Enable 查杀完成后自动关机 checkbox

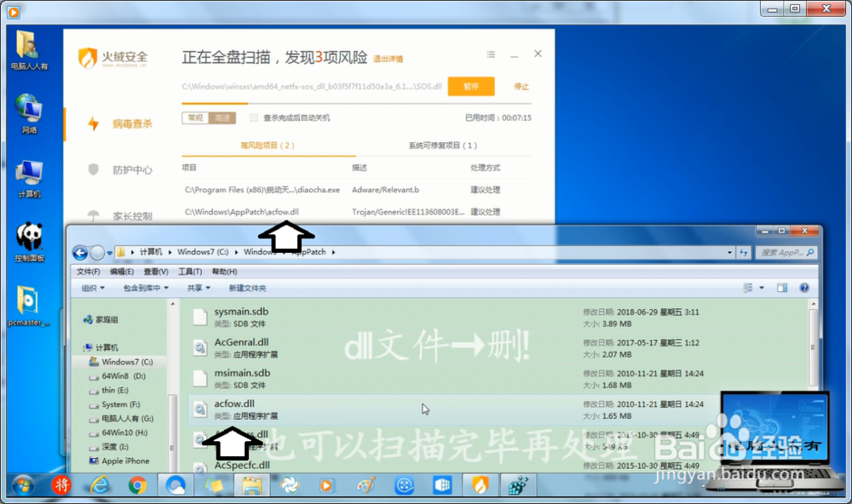coord(254,117)
